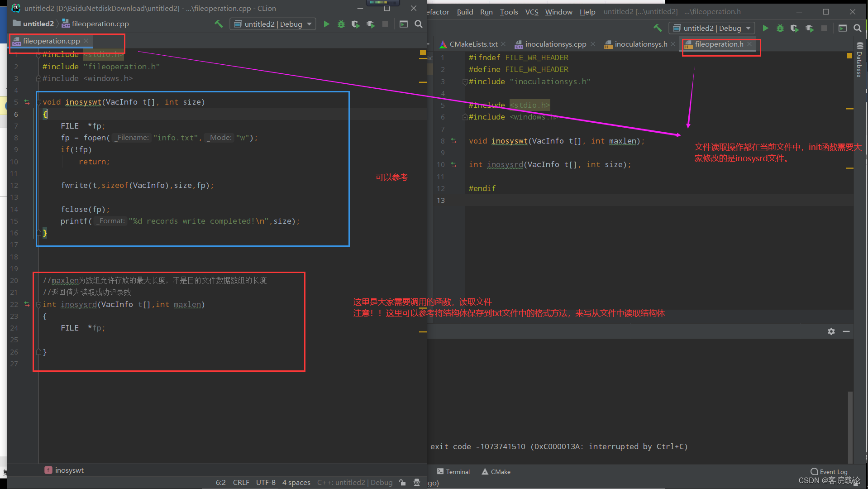Image resolution: width=868 pixels, height=489 pixels.
Task: Change UTF-8 file encoding in status bar
Action: 266,483
